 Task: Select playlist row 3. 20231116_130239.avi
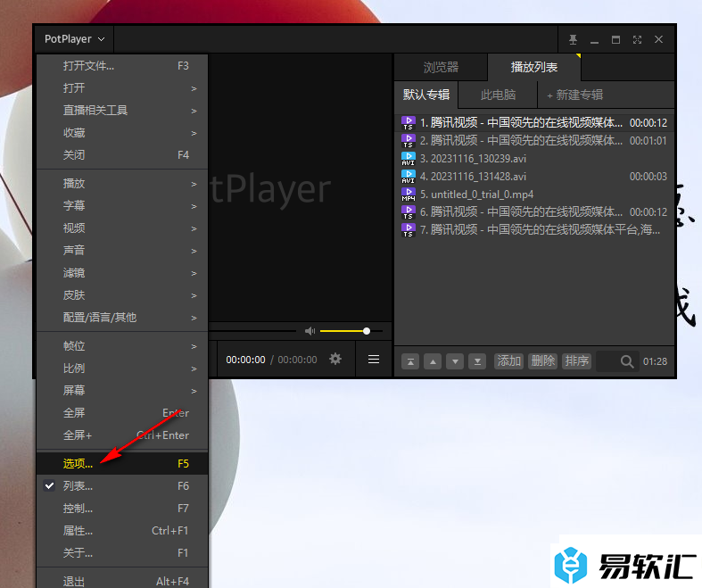tap(534, 159)
